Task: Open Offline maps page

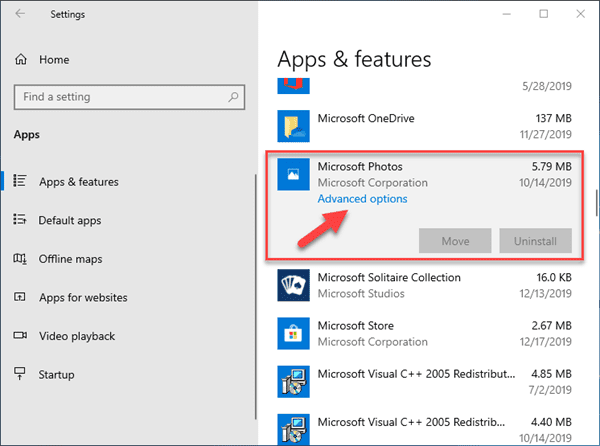Action: [70, 259]
